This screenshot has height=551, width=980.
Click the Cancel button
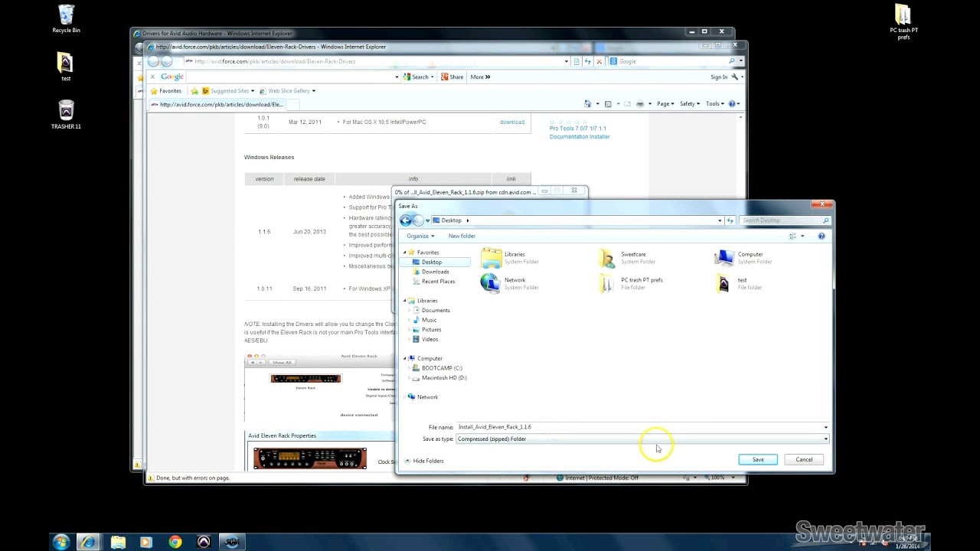804,459
